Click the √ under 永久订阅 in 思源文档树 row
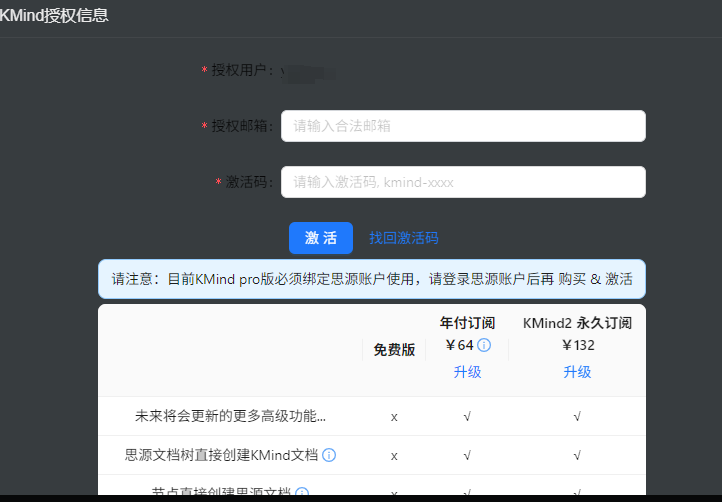This screenshot has width=722, height=502. point(577,455)
